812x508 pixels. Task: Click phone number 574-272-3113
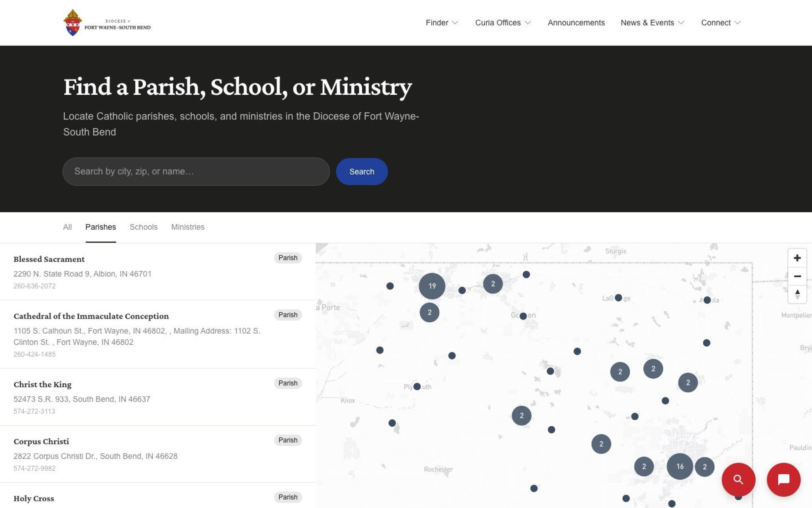click(34, 411)
